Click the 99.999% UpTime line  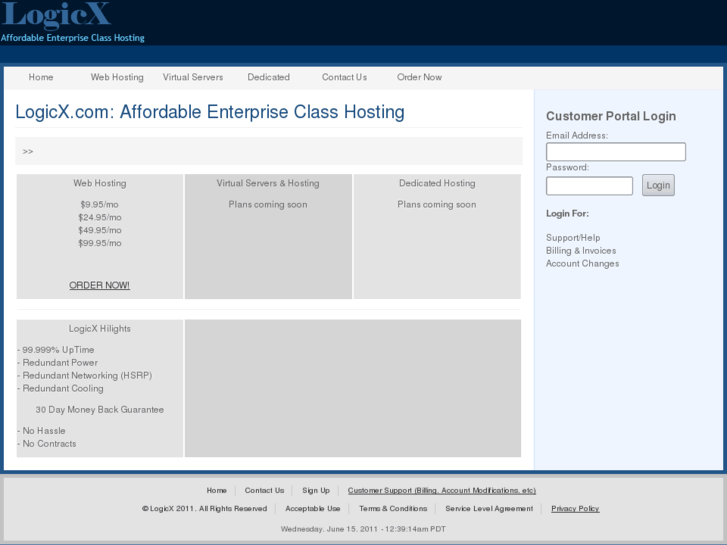(x=56, y=350)
